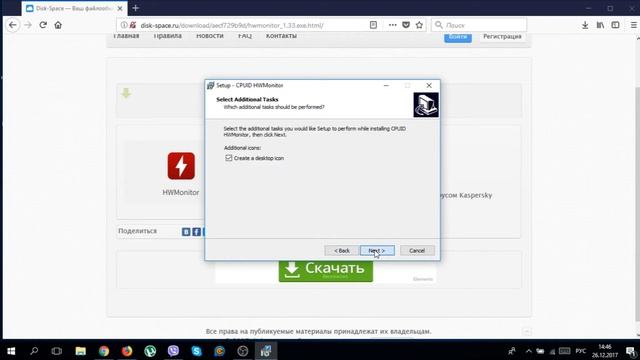Viewport: 640px width, 360px height.
Task: Open the Firefox hamburger menu
Action: tap(633, 25)
